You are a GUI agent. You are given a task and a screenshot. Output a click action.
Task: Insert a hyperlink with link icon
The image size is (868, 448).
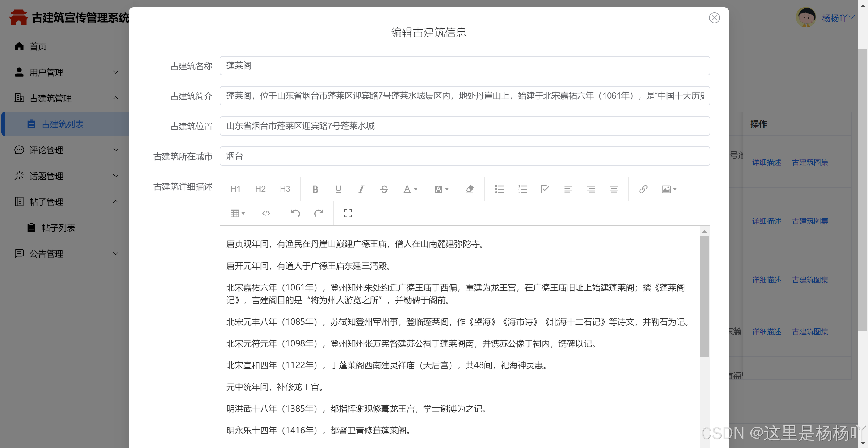tap(643, 189)
